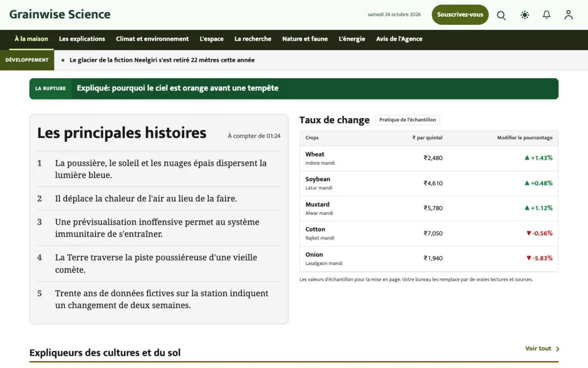Open Climat et environnement section

coord(152,39)
